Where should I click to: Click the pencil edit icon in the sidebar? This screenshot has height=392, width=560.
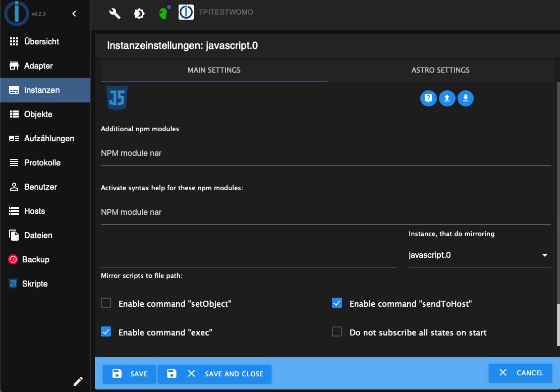78,381
